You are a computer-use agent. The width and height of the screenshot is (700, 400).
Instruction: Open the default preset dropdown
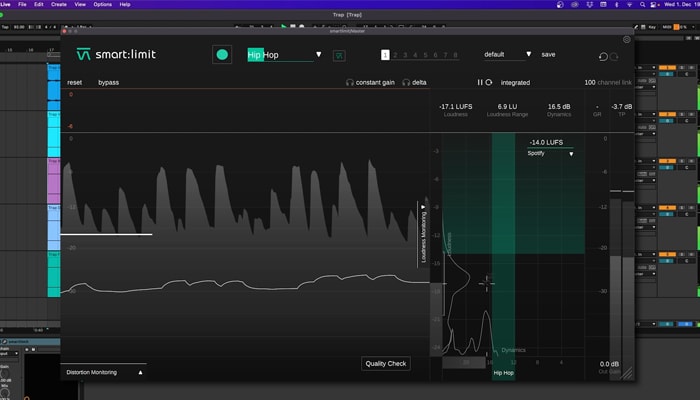(x=529, y=54)
